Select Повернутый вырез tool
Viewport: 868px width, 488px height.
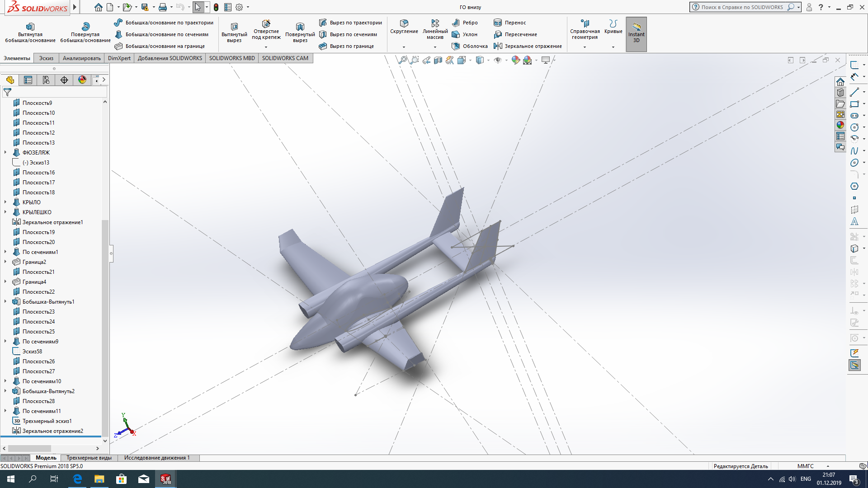(300, 33)
